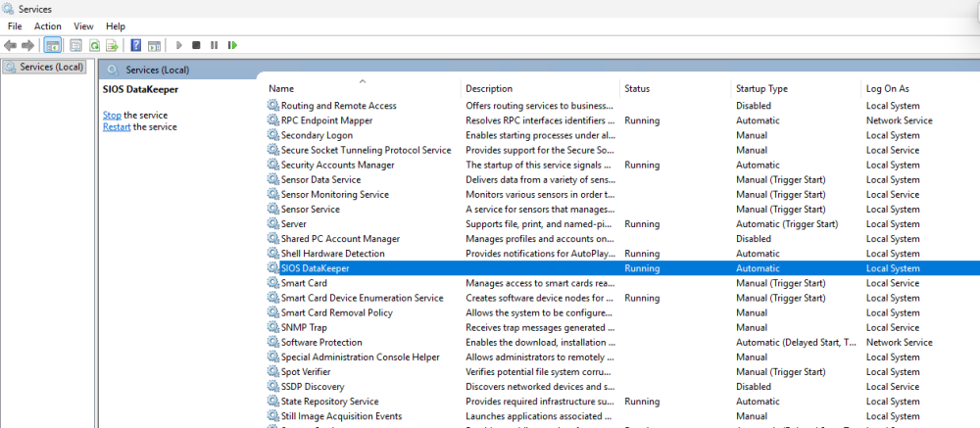
Task: Sort by the Name column header
Action: click(x=363, y=89)
